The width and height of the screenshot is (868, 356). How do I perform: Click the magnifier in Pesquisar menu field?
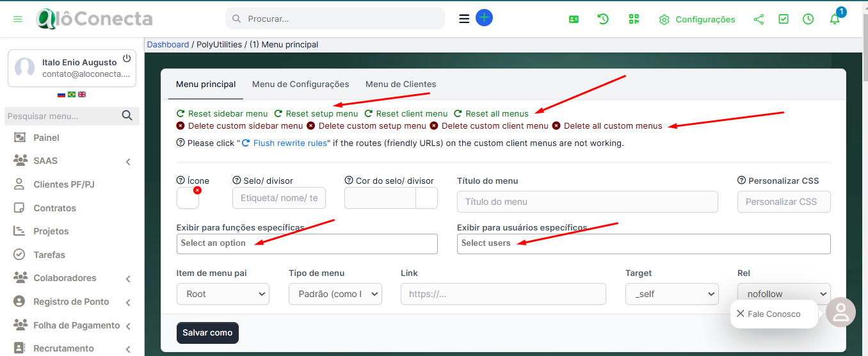coord(127,116)
